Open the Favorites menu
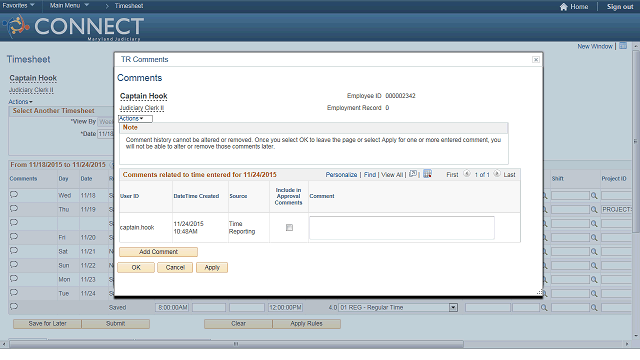Viewport: 640px width, 360px height. tap(18, 6)
